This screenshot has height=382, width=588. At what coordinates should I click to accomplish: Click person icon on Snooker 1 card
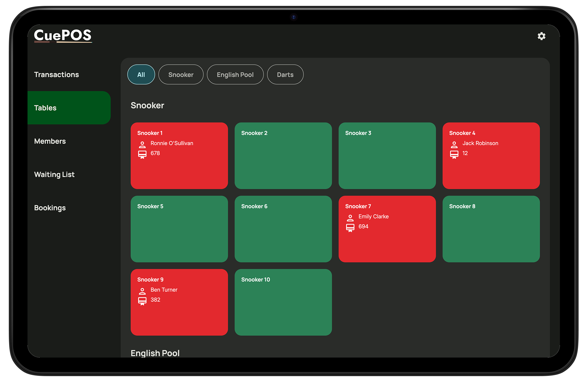pos(142,144)
